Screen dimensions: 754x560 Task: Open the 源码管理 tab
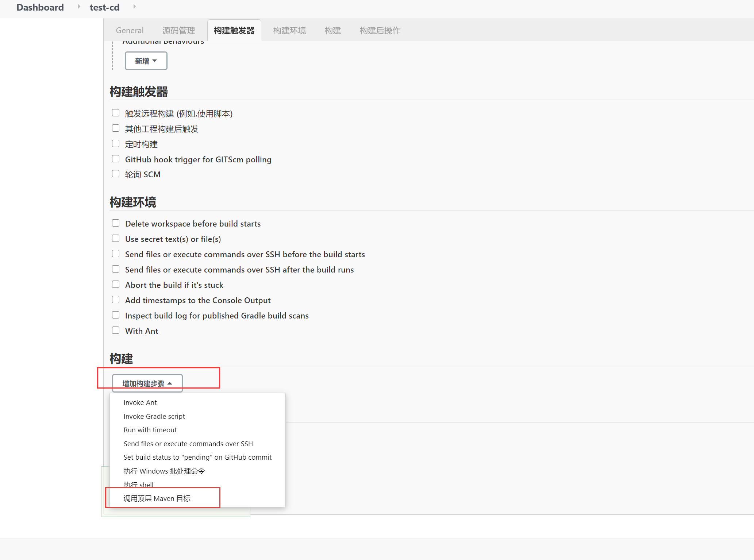tap(178, 30)
